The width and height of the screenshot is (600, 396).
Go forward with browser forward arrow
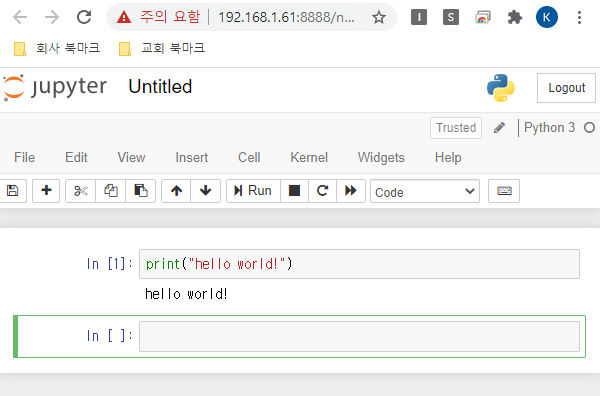tap(52, 17)
